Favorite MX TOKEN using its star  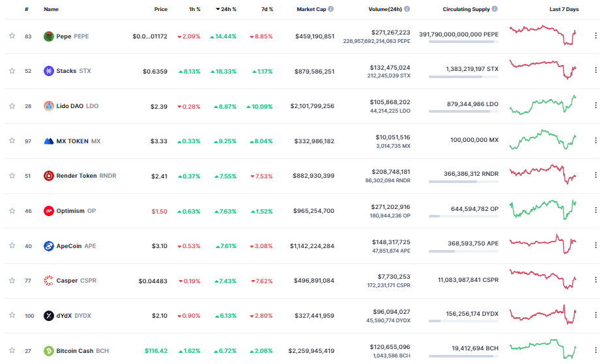[x=12, y=141]
